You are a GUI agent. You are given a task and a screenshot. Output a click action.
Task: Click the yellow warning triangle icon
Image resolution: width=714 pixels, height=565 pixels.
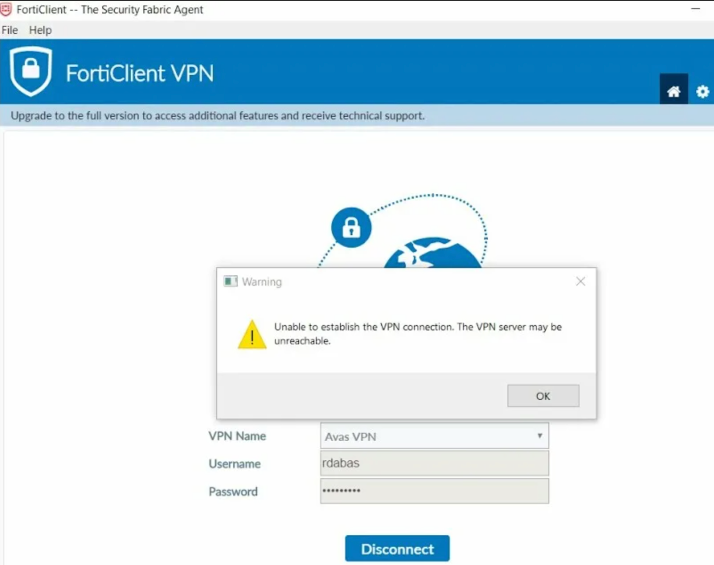252,335
